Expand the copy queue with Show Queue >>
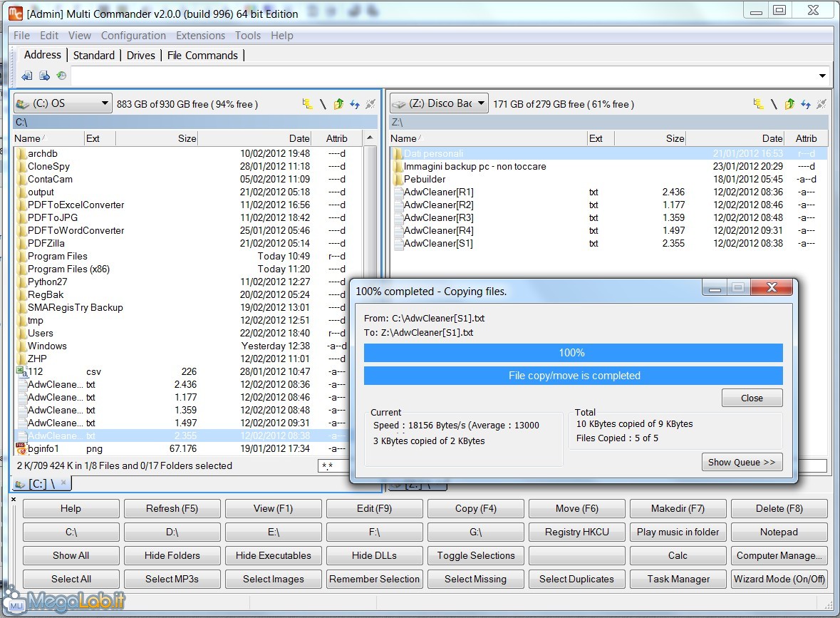This screenshot has height=618, width=840. [742, 462]
